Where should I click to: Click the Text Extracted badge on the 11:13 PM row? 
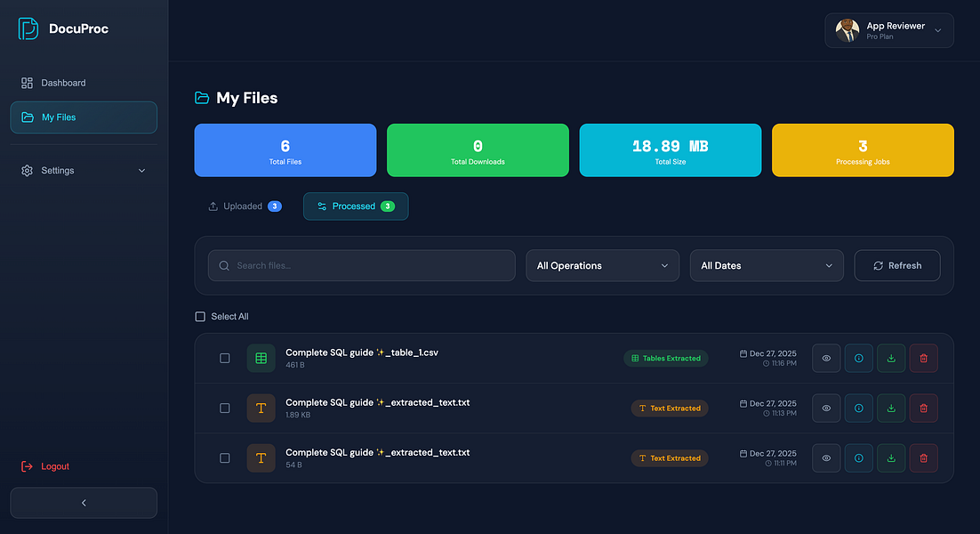pyautogui.click(x=670, y=409)
